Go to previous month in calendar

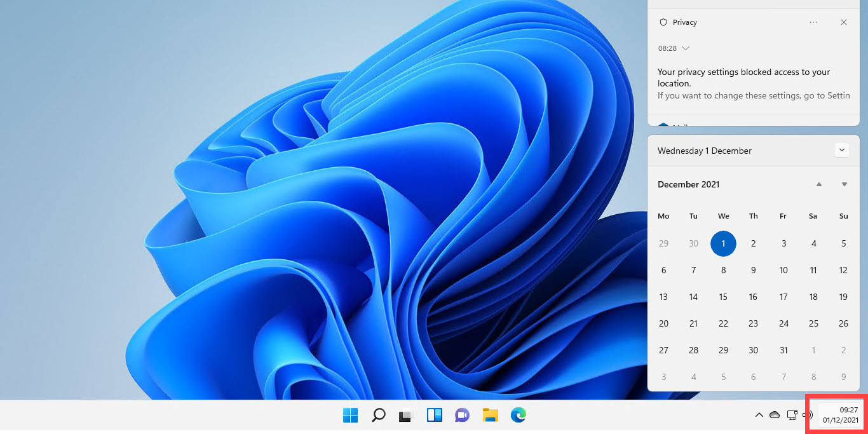click(x=819, y=184)
